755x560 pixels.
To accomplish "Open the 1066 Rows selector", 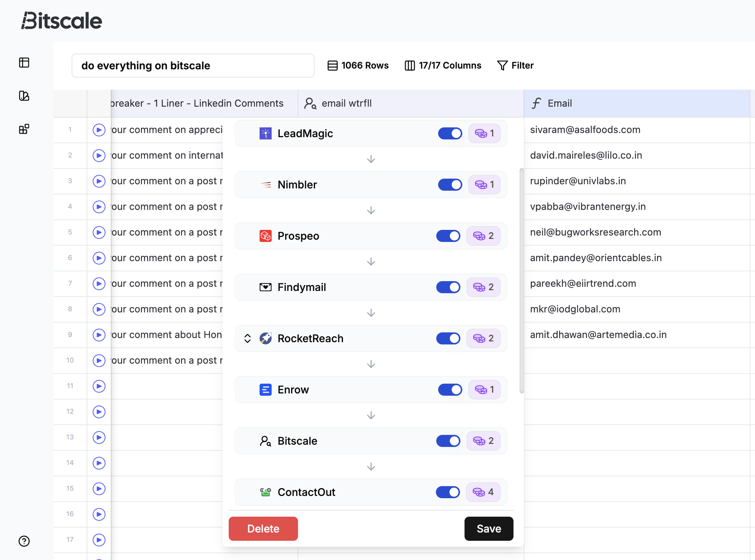I will coord(358,66).
